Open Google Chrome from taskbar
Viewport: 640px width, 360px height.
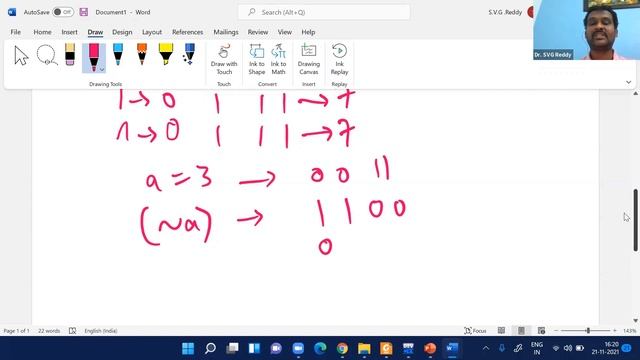click(x=342, y=348)
